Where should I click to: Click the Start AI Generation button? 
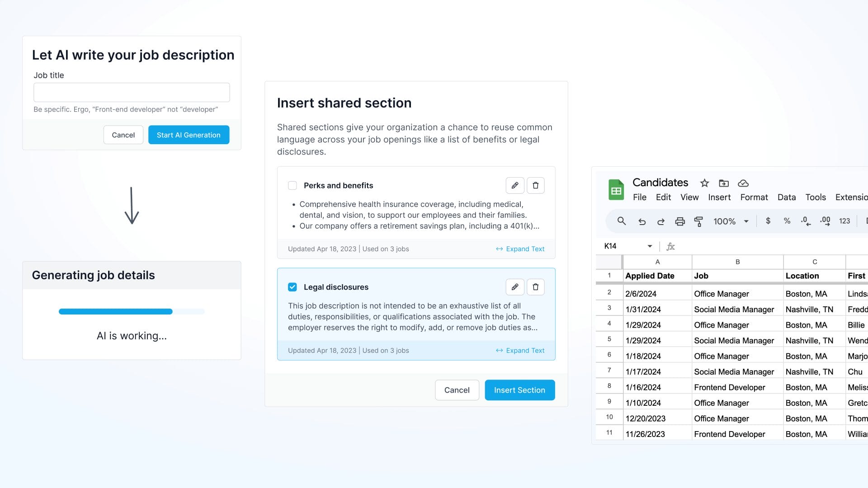pyautogui.click(x=189, y=135)
